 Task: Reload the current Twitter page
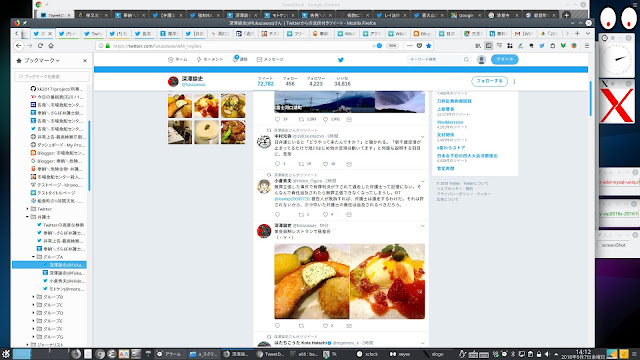tap(40, 46)
